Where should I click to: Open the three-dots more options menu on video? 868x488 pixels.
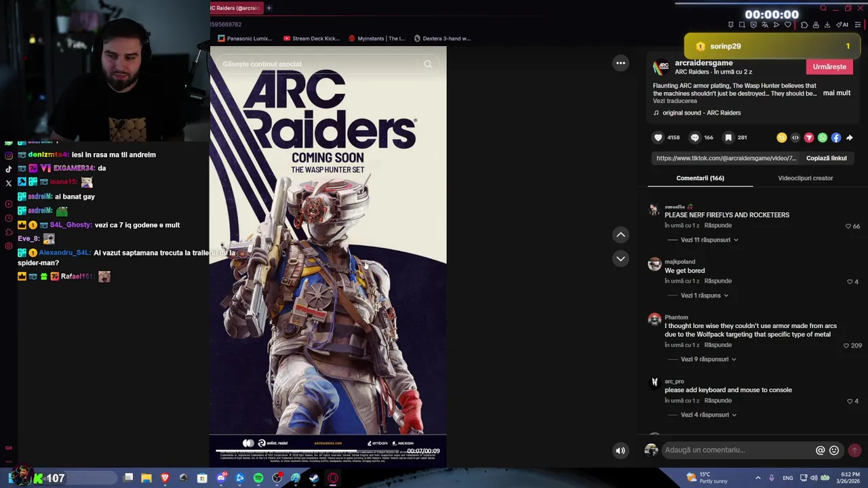pos(620,63)
